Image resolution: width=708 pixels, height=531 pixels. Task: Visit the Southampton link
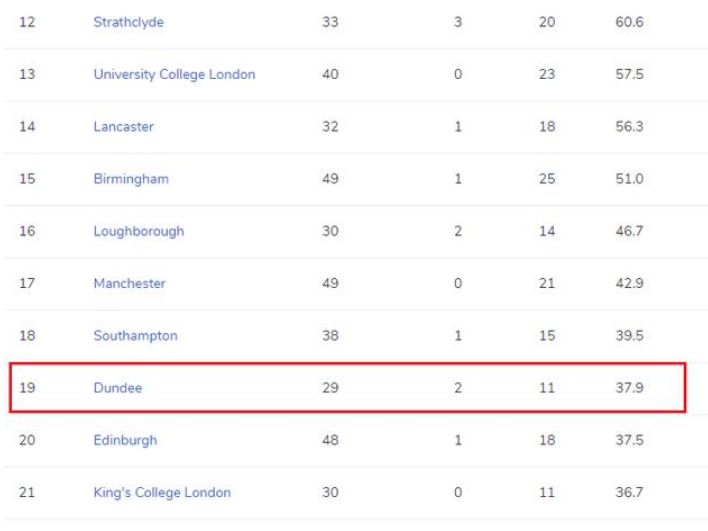[135, 335]
